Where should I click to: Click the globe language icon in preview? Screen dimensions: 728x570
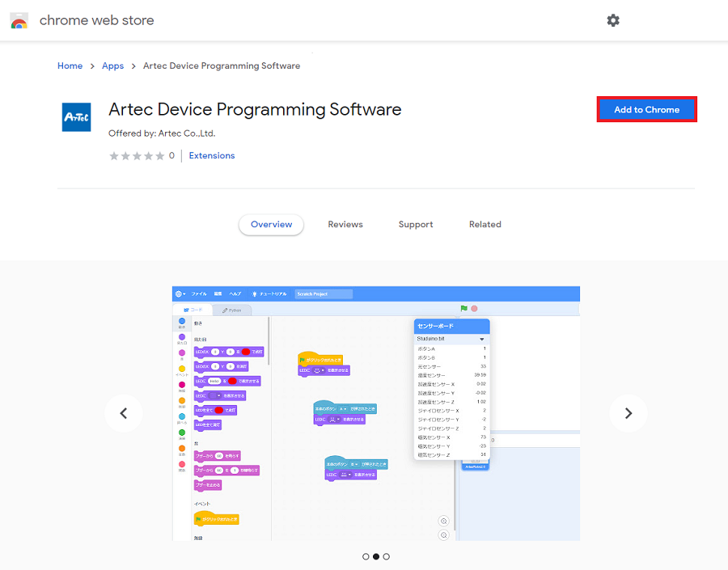tap(180, 293)
